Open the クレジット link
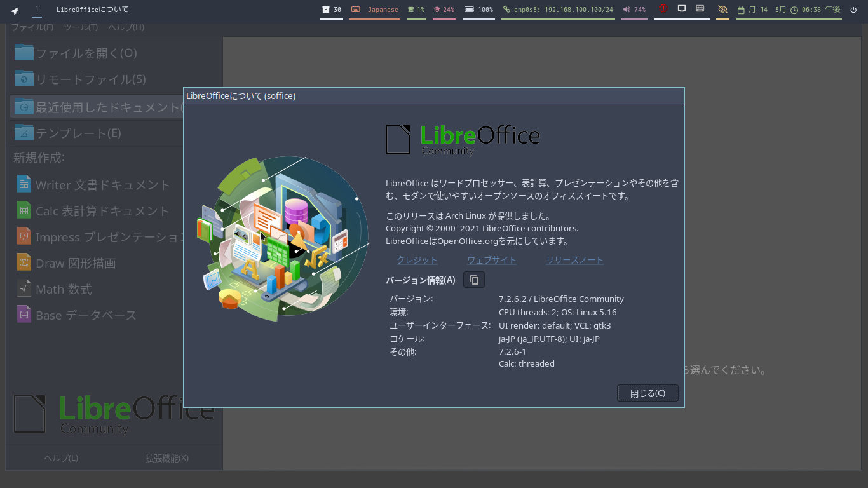This screenshot has width=868, height=488. pyautogui.click(x=417, y=260)
